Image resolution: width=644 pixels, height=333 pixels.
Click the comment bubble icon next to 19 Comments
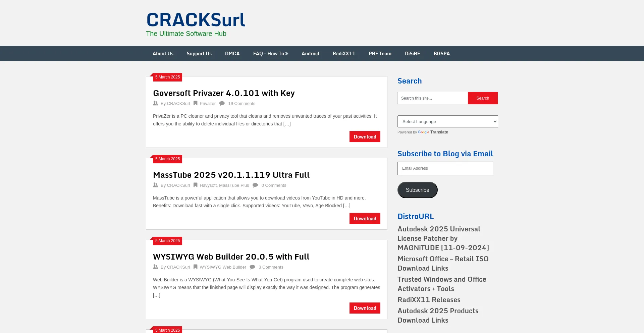pos(222,104)
